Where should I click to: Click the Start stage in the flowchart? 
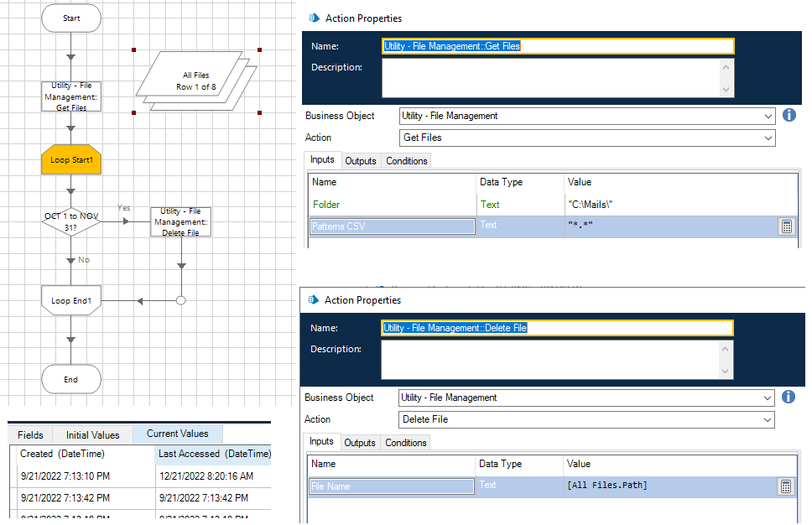71,18
